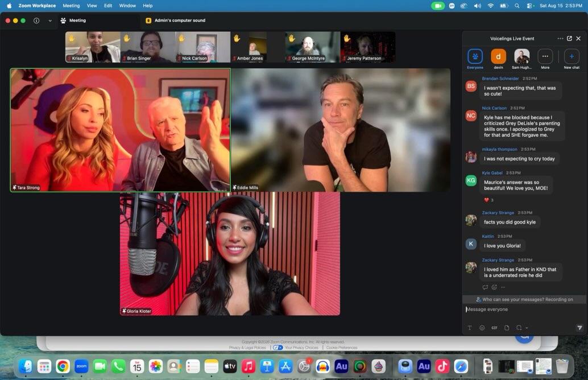Open sender name Brendan Schneider
Screen dimensions: 588x380
500,79
